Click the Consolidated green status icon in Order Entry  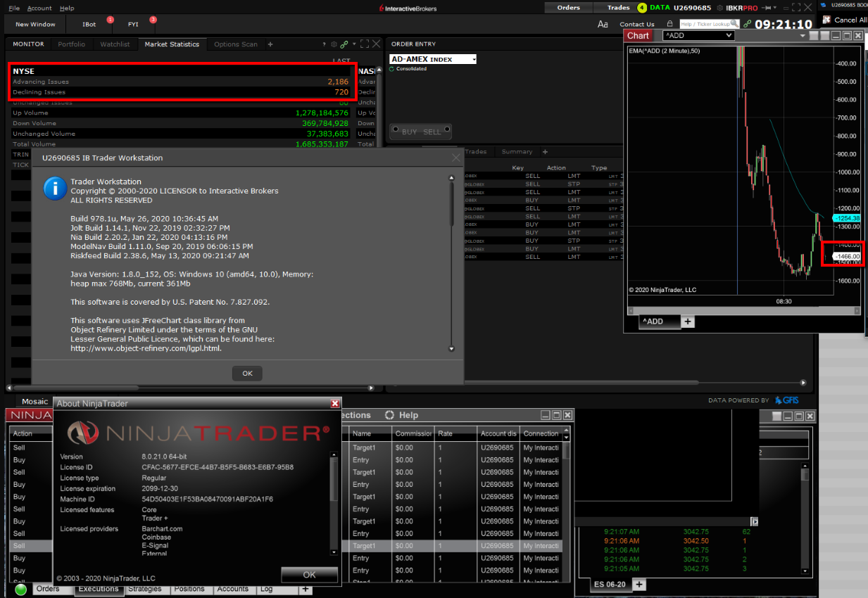(x=391, y=69)
